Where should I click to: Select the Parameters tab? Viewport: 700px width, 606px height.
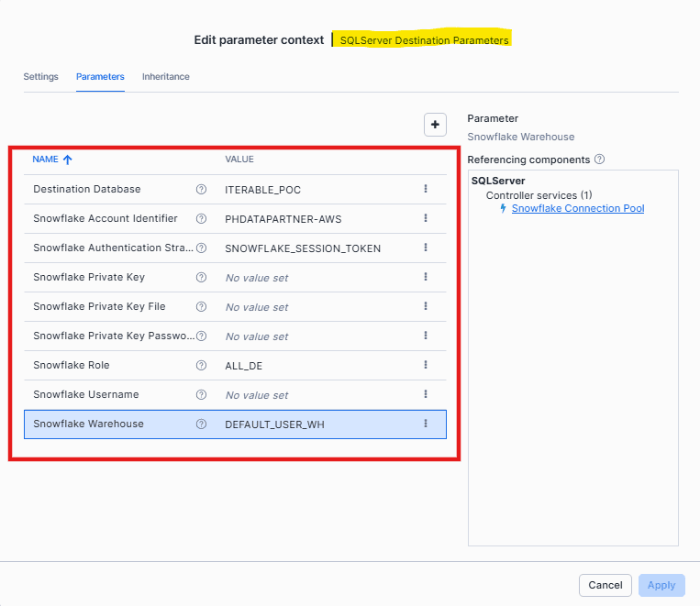pyautogui.click(x=100, y=77)
